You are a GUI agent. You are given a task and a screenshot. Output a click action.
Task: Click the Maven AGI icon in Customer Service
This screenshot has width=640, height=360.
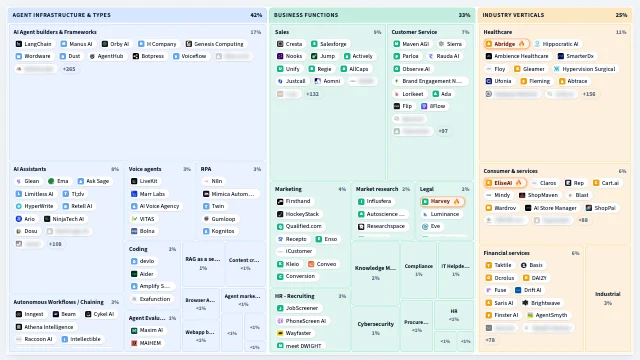pos(397,44)
